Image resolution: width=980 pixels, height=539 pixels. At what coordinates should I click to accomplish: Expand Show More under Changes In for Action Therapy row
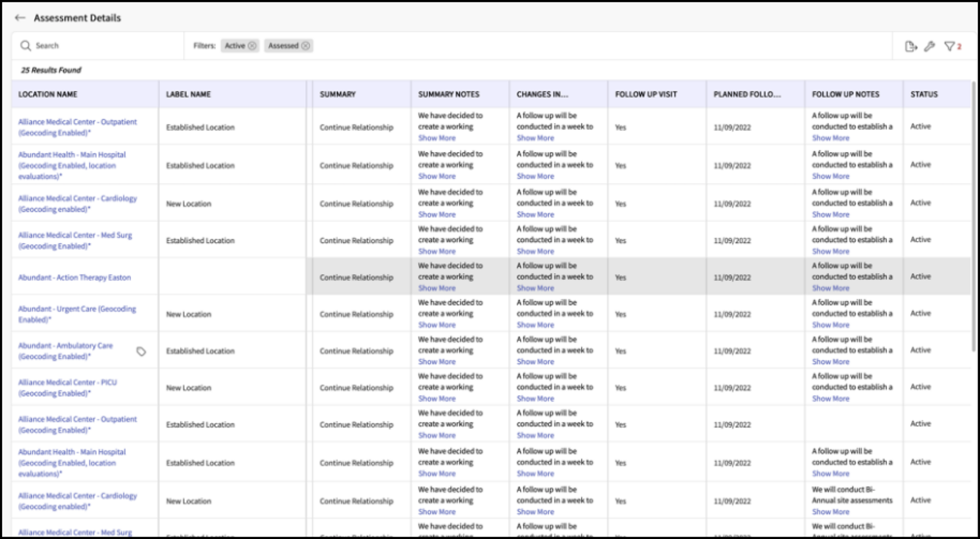click(535, 288)
